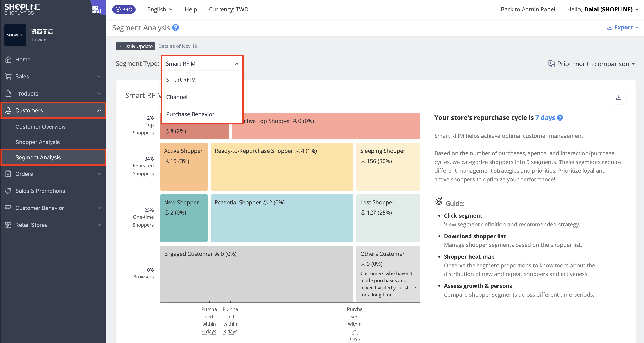This screenshot has width=644, height=343.
Task: Open the Export dropdown
Action: (622, 27)
